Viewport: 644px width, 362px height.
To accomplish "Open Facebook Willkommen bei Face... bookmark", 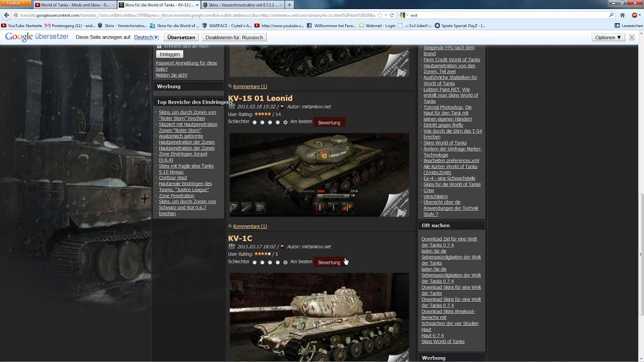I will pos(331,25).
